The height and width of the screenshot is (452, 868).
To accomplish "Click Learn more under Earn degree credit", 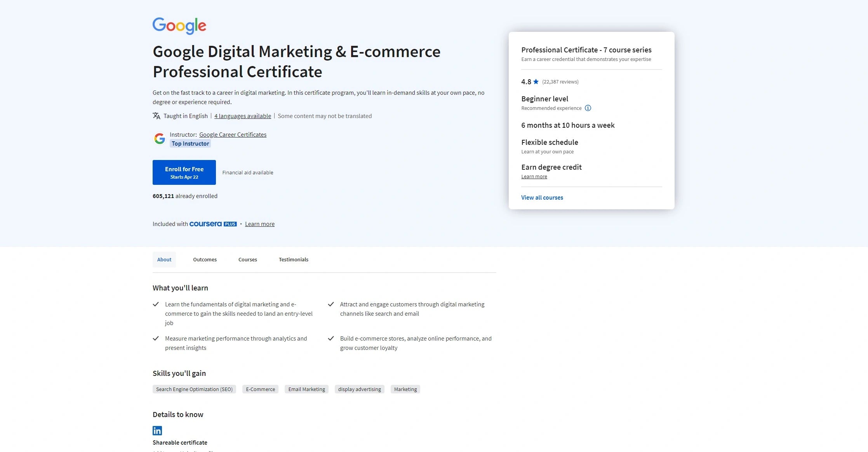I will tap(534, 177).
